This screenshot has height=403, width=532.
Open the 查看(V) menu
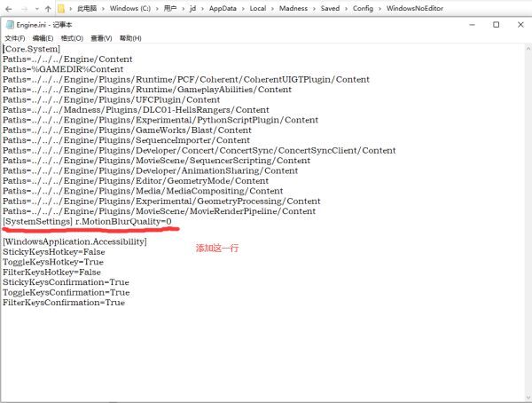click(x=101, y=39)
